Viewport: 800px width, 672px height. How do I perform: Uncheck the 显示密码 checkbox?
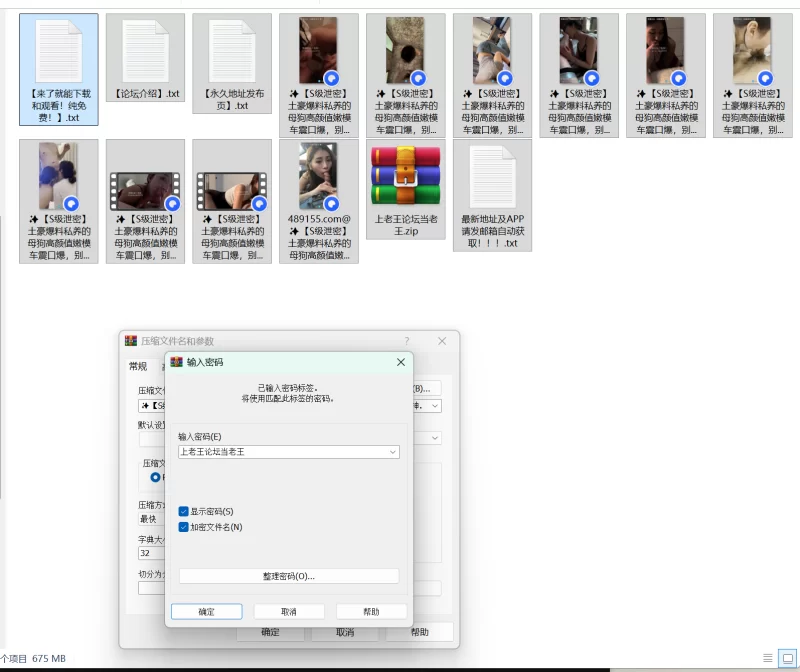pos(184,511)
